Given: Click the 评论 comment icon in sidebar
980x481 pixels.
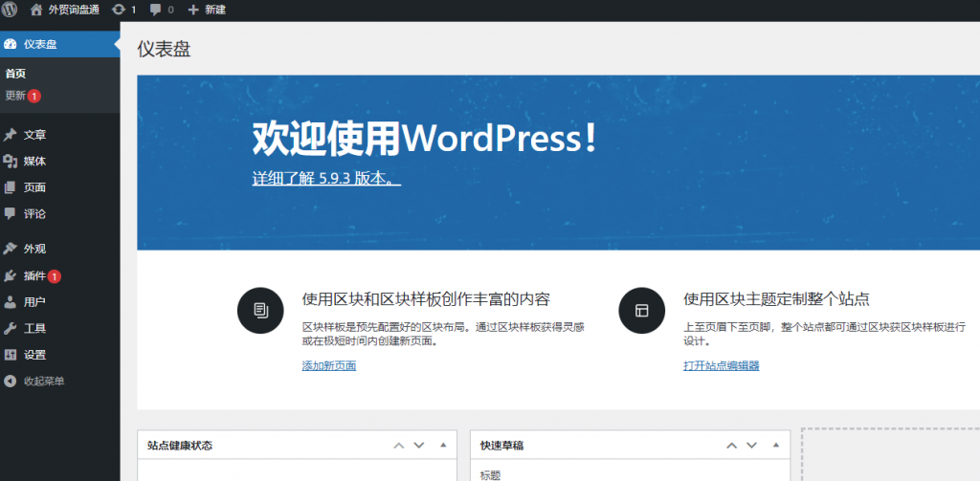Looking at the screenshot, I should tap(10, 213).
